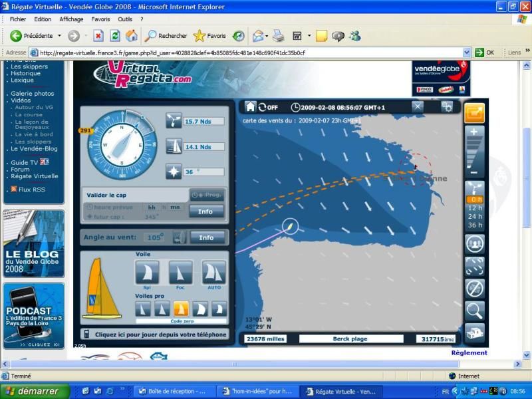Enable AUTO sail mode

[213, 272]
